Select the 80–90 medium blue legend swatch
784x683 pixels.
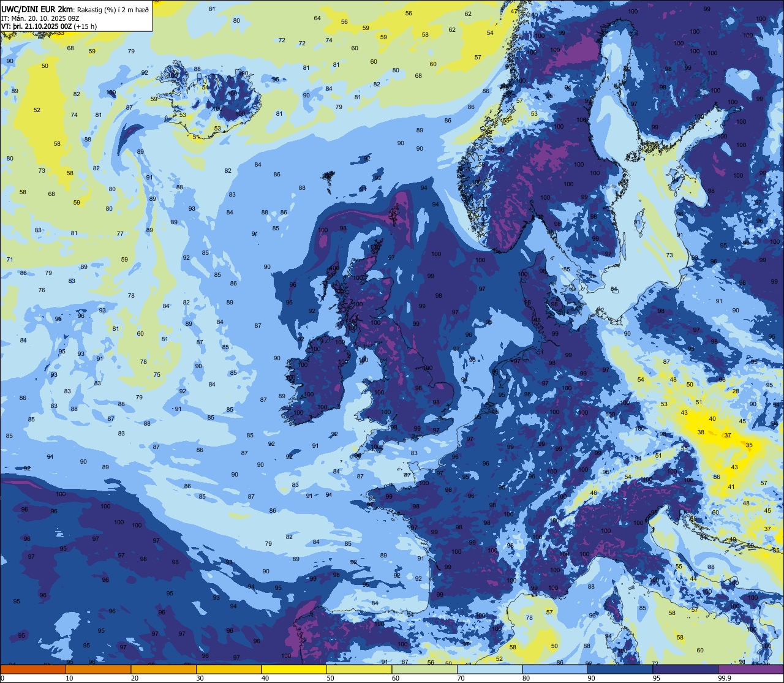pos(555,669)
